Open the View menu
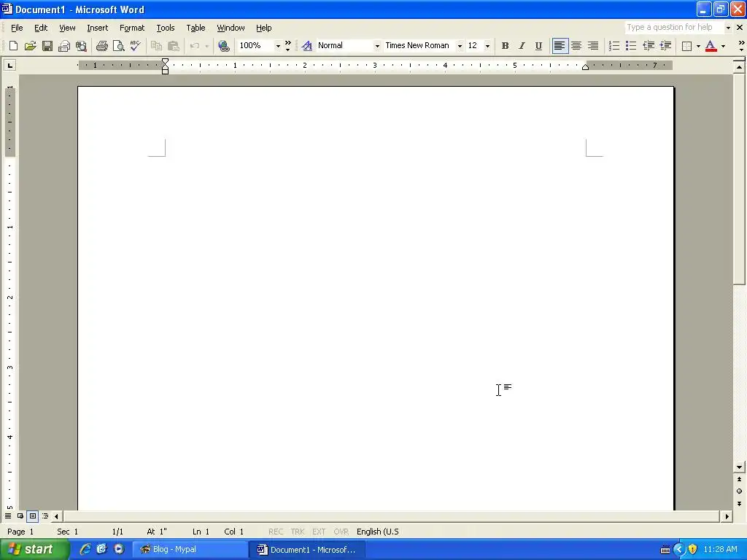This screenshot has height=560, width=747. coord(67,28)
